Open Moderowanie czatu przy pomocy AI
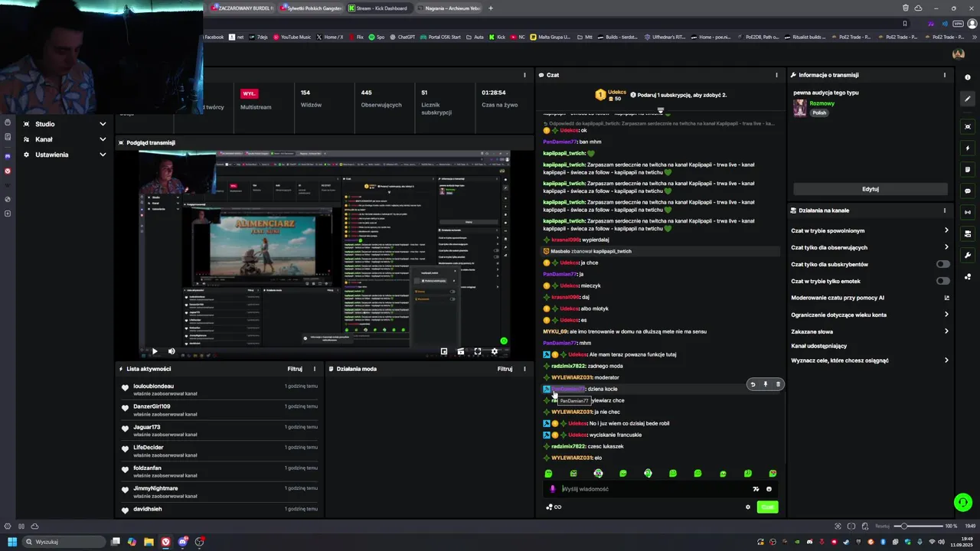 870,298
